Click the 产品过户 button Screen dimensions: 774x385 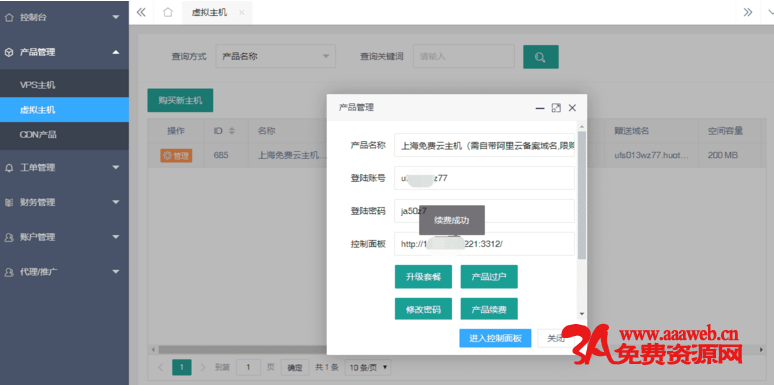[x=489, y=276]
